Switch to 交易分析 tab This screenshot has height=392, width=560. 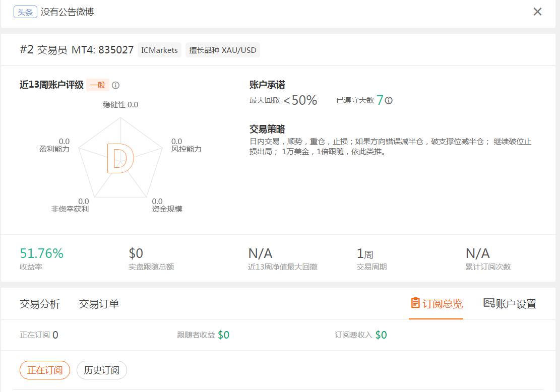click(40, 304)
